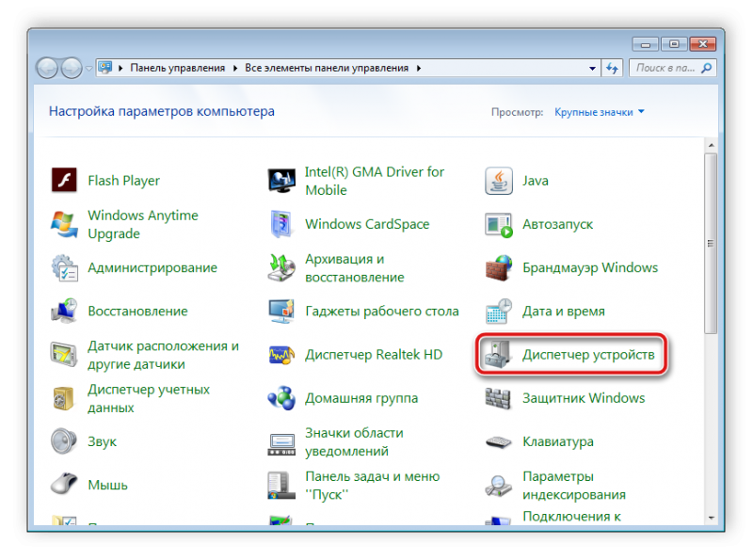Open the Диспетчер устройств icon
Viewport: 753px width, 560px height.
[x=498, y=355]
